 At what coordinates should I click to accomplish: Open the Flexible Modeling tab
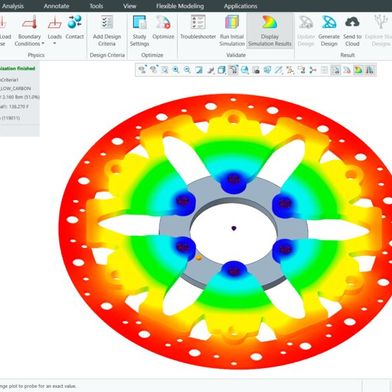(x=180, y=6)
